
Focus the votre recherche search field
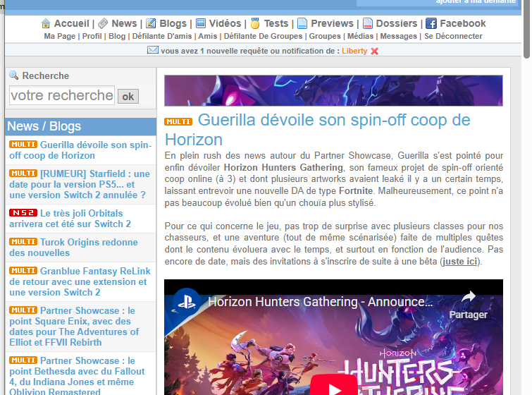pos(62,95)
